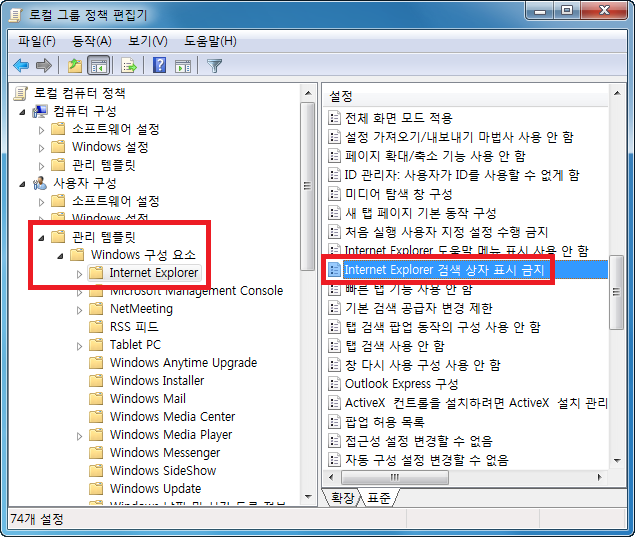The width and height of the screenshot is (635, 537).
Task: Collapse 관리 템플릿 under 사용자 구성
Action: pyautogui.click(x=41, y=238)
